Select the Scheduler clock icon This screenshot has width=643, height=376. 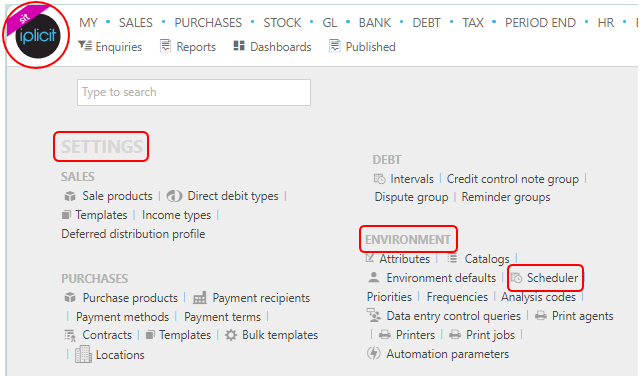[x=516, y=278]
